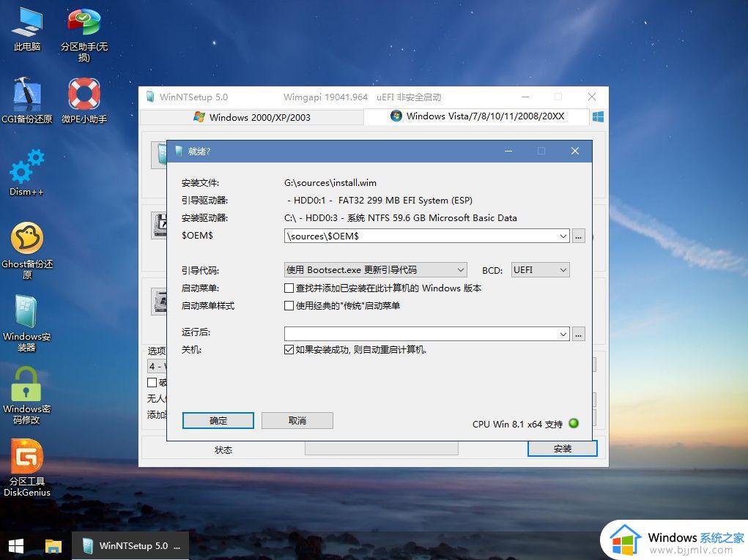
Task: Toggle partially hidden checkbox in 选项 section
Action: 152,382
